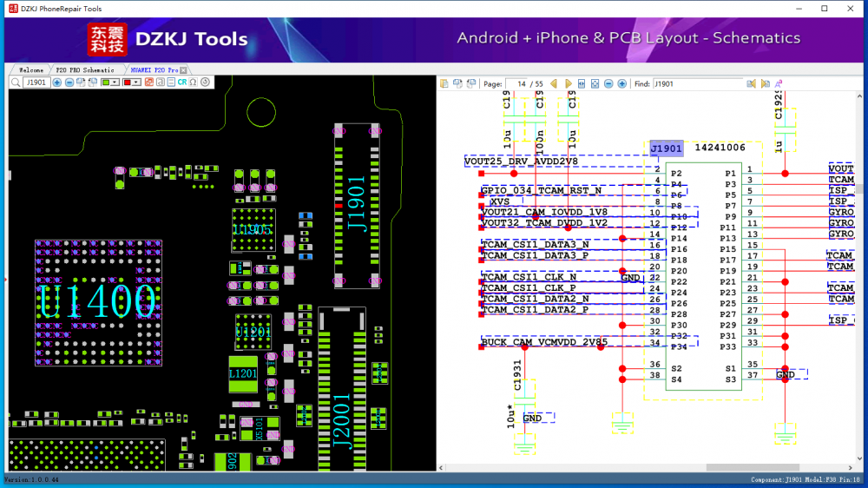Find the next J1901 match in schematic
Image resolution: width=868 pixels, height=488 pixels.
click(x=765, y=84)
